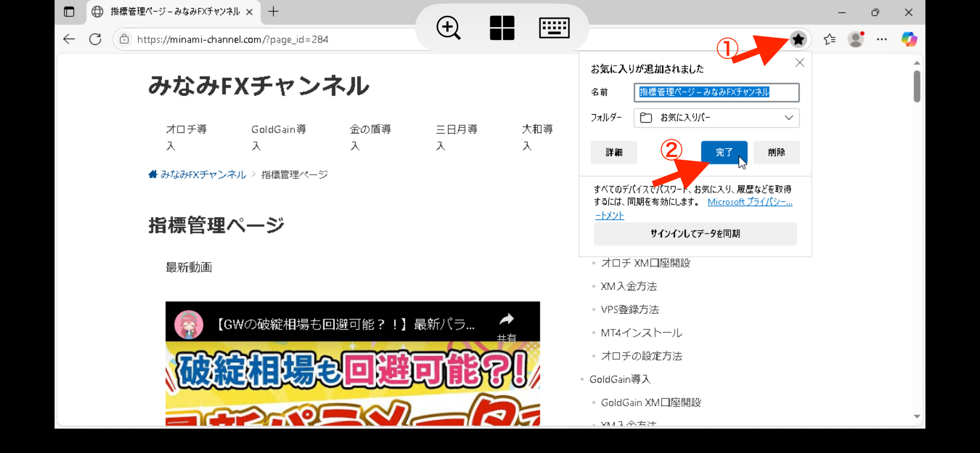Click the 詳細 button
The width and height of the screenshot is (980, 453).
614,153
